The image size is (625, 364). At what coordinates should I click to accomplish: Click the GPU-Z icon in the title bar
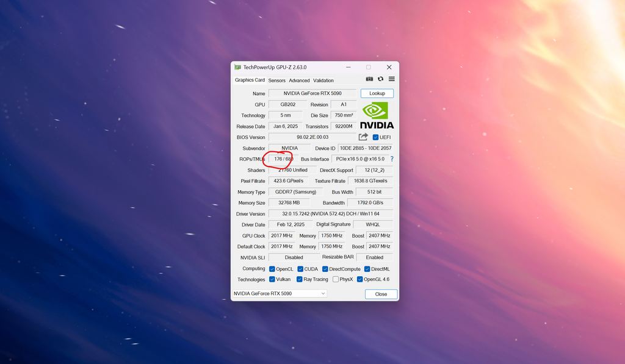tap(237, 67)
